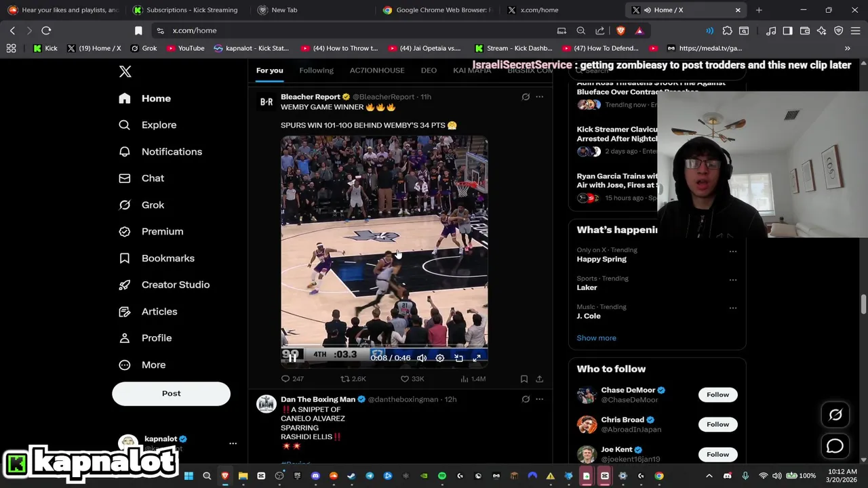The image size is (868, 488).
Task: Toggle picture-in-picture on the video
Action: (458, 358)
